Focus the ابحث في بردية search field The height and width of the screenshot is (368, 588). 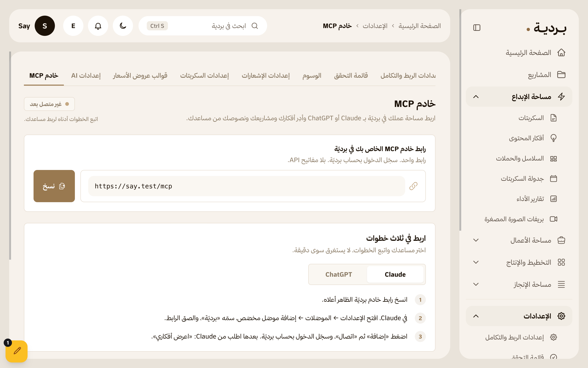click(x=203, y=26)
